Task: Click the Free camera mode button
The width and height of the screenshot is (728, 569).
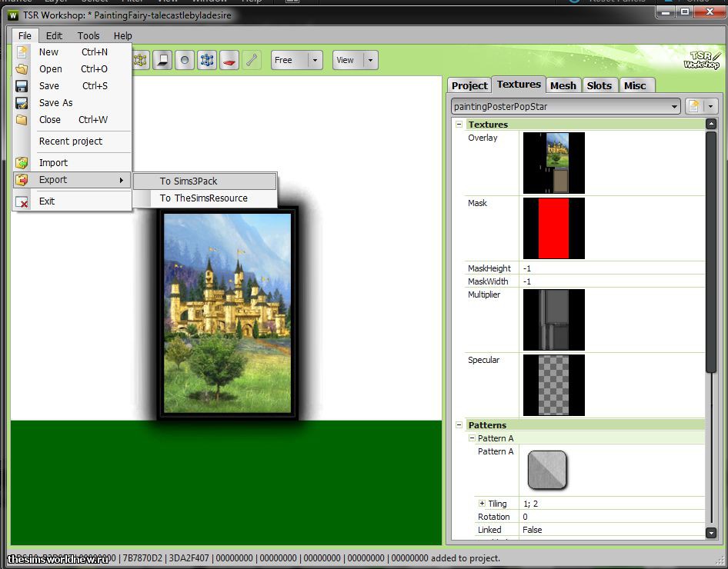Action: pyautogui.click(x=289, y=60)
